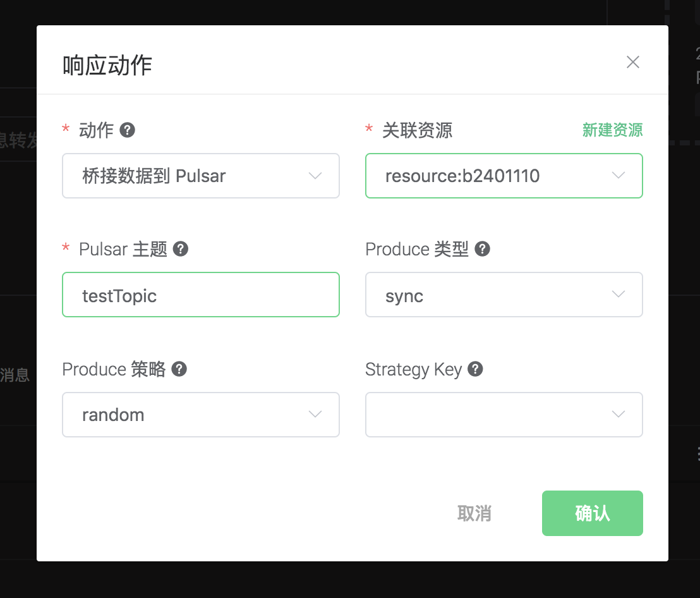Confirm with the green 确认 button
This screenshot has height=598, width=700.
(592, 513)
